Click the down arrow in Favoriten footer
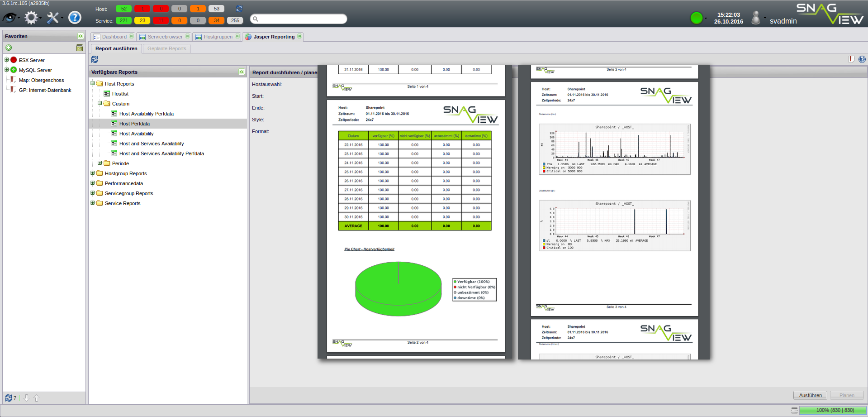This screenshot has width=868, height=417. 26,398
